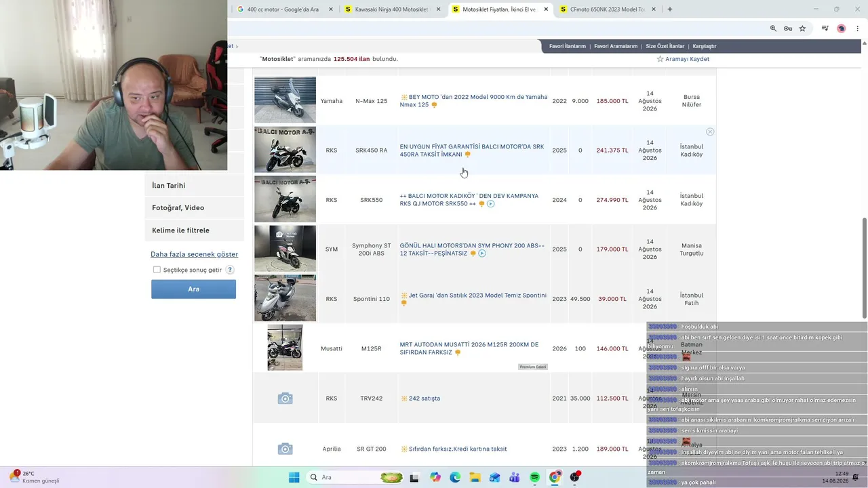
Task: Open the SYM Symphony ST 200i thumbnail
Action: click(x=285, y=249)
